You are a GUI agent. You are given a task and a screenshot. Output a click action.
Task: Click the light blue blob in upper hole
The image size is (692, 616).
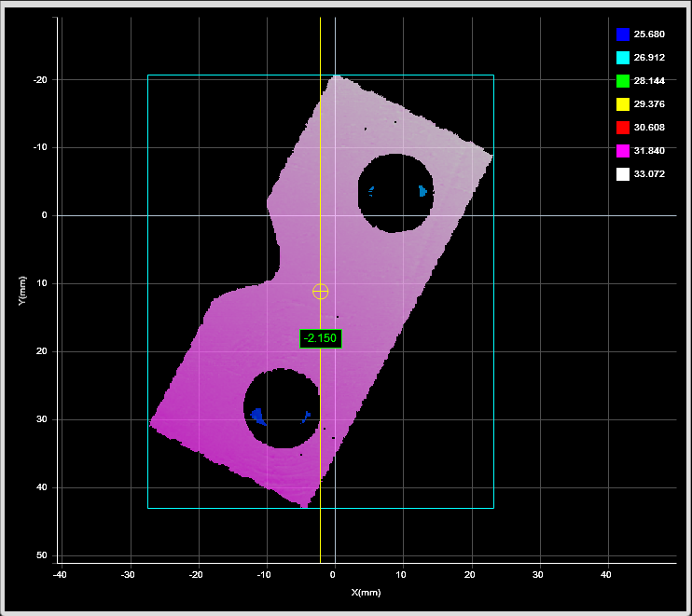pos(422,191)
